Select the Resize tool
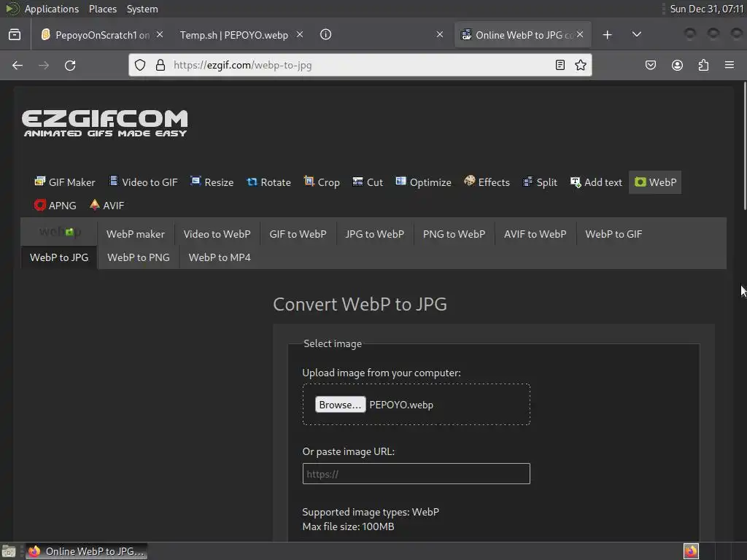Viewport: 747px width, 560px height. click(x=212, y=182)
